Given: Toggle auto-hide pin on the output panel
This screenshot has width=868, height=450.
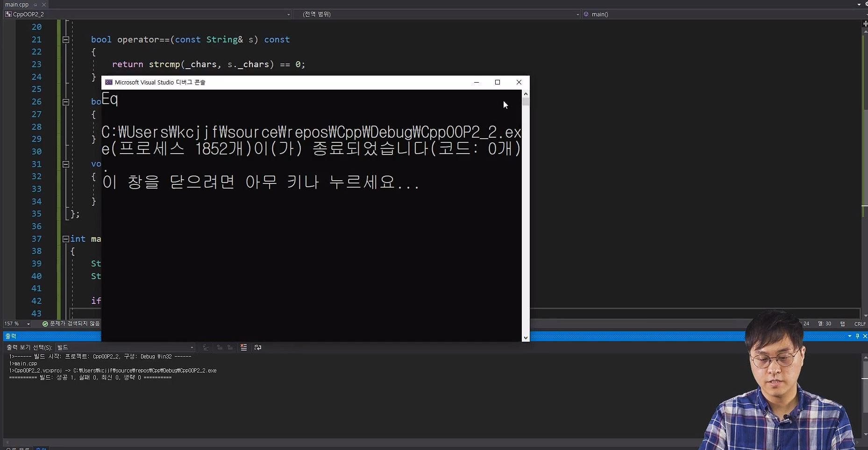Looking at the screenshot, I should 857,336.
